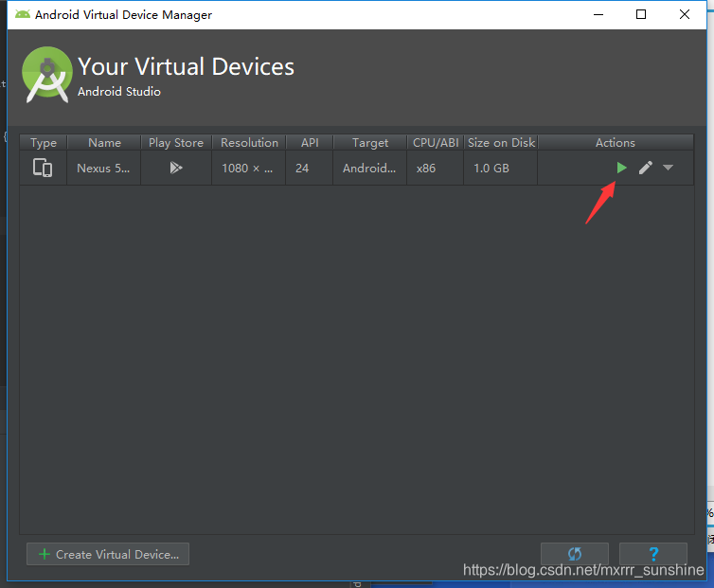Screen dimensions: 714x588
Task: Sort by the Target column header
Action: coord(369,143)
